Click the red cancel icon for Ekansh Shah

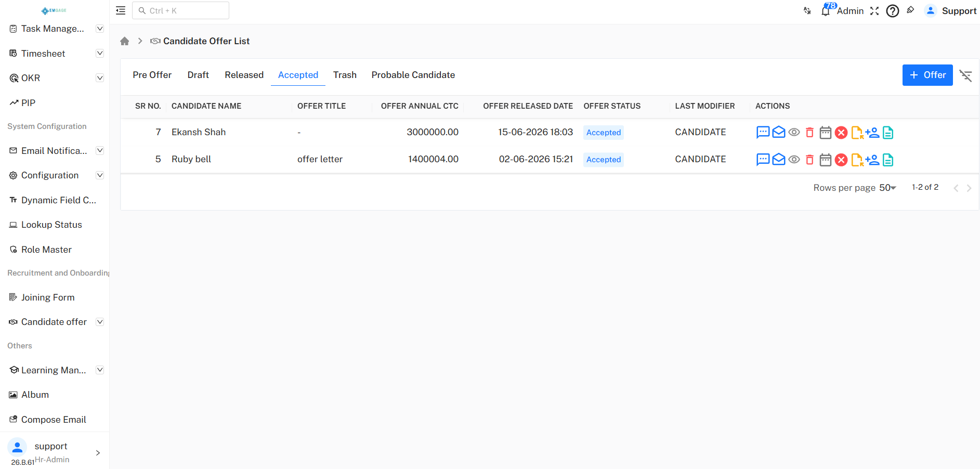pyautogui.click(x=841, y=133)
